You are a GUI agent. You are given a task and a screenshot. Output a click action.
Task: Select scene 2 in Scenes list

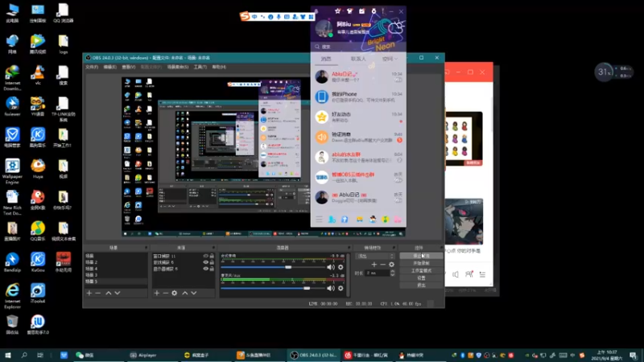pyautogui.click(x=115, y=262)
